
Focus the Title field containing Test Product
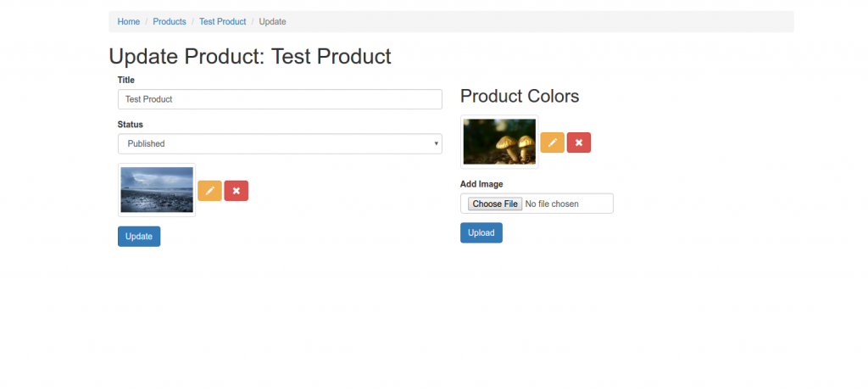pos(280,99)
